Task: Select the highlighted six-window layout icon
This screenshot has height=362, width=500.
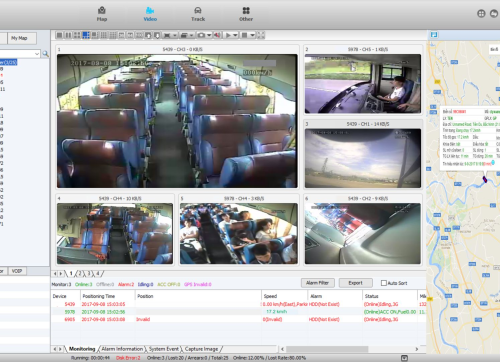Action: point(86,35)
